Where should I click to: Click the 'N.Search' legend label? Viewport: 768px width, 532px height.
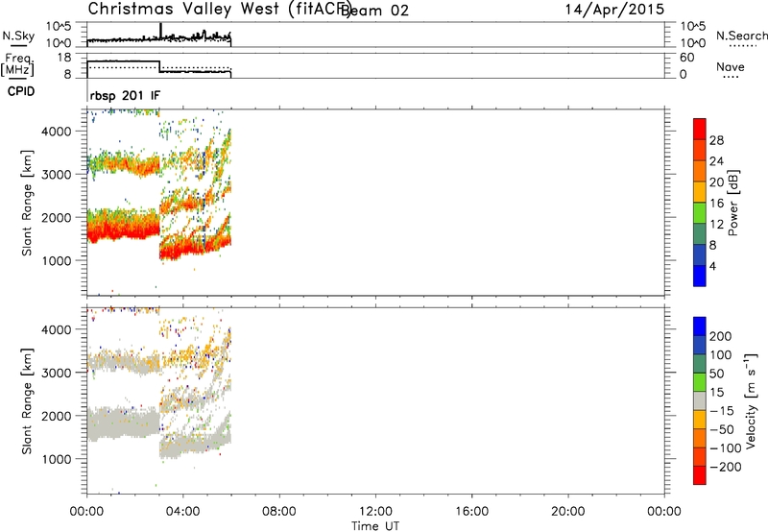[741, 36]
